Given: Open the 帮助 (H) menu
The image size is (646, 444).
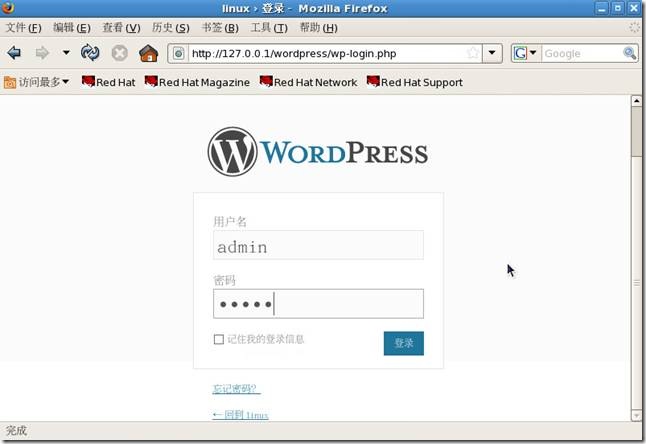Looking at the screenshot, I should point(318,28).
